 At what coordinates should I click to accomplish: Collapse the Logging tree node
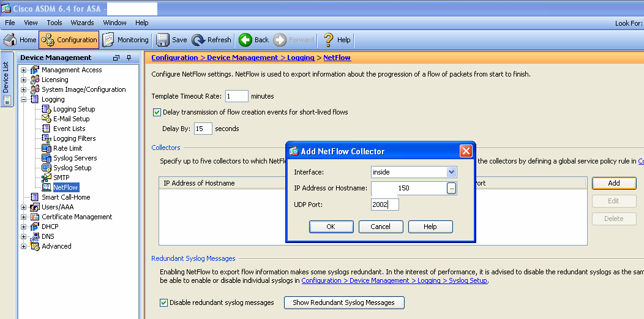click(24, 99)
